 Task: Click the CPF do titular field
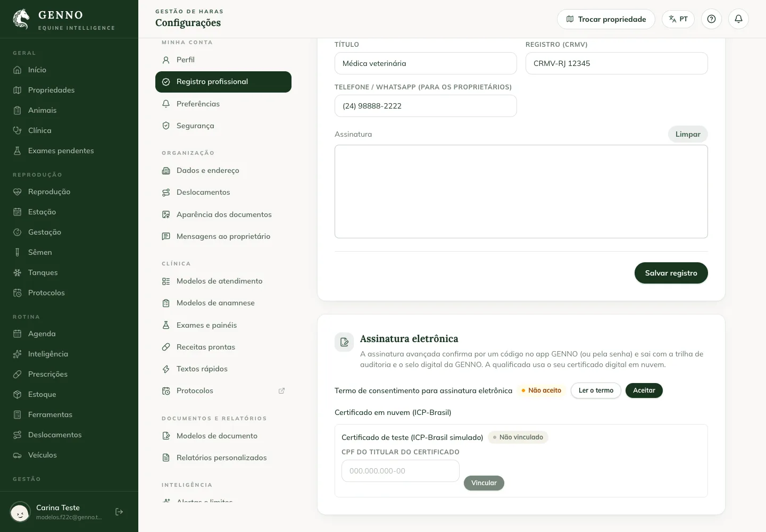pos(400,471)
